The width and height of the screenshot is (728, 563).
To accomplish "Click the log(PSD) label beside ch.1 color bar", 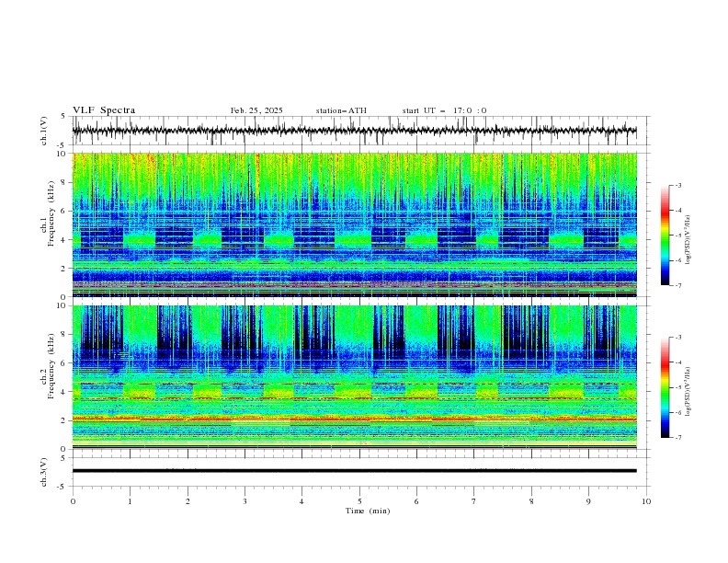I will (688, 240).
